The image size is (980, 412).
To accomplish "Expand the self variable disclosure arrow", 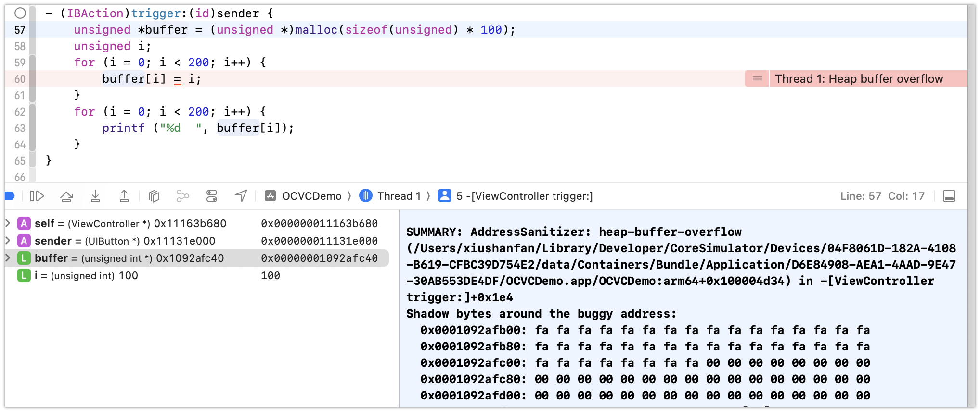I will tap(8, 223).
